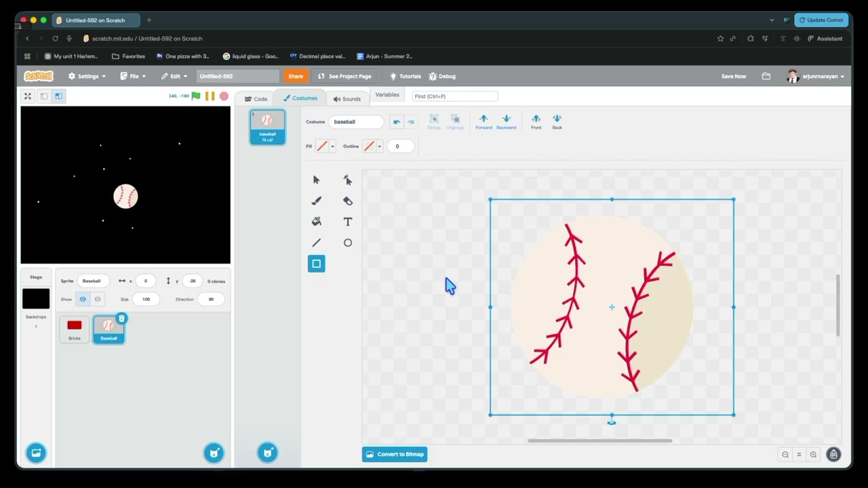
Task: Click the Redo arrow button
Action: [411, 122]
